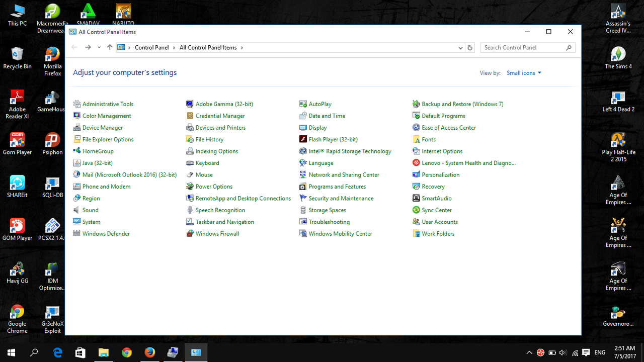Expand the View by Small icons dropdown
The width and height of the screenshot is (644, 362).
524,73
